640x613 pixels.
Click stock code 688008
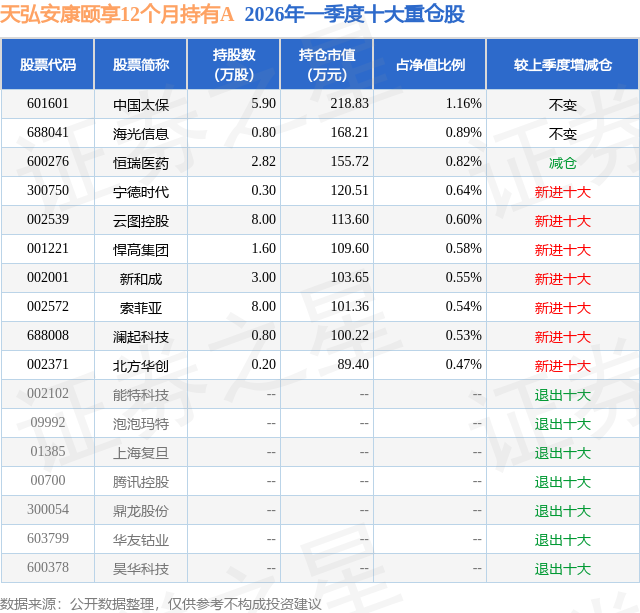click(x=48, y=335)
